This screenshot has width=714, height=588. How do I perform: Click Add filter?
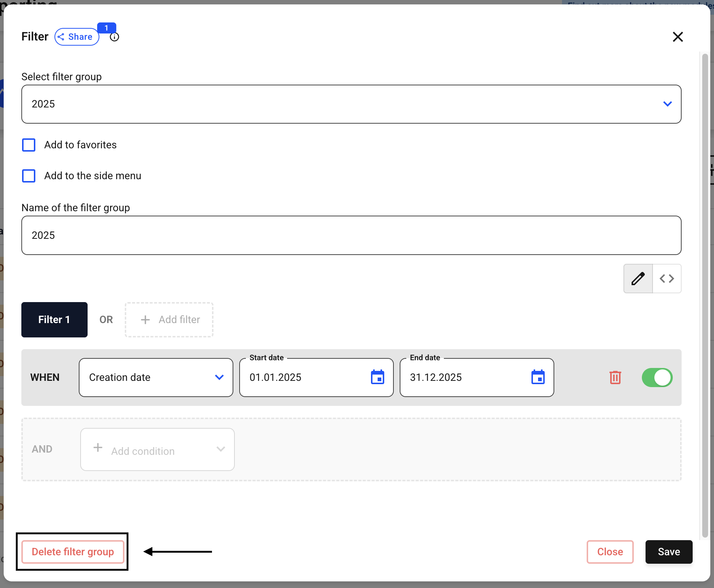169,320
